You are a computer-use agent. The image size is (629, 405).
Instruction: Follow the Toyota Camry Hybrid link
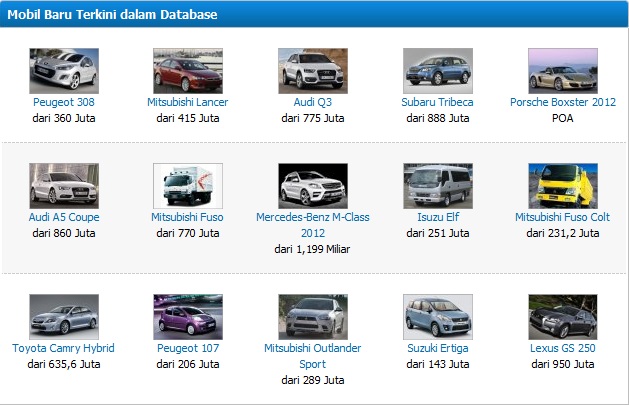[63, 348]
